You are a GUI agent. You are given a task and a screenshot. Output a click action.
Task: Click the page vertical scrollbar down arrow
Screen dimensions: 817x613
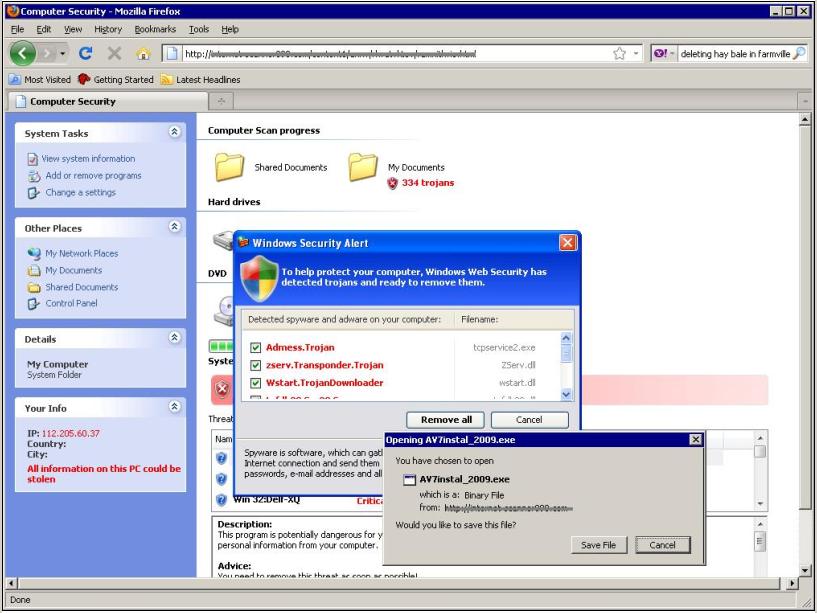(804, 570)
